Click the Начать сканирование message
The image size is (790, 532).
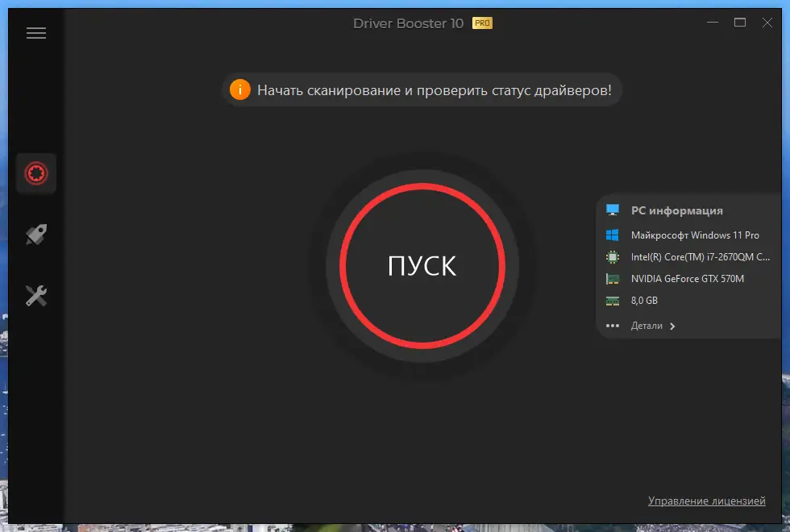[434, 90]
